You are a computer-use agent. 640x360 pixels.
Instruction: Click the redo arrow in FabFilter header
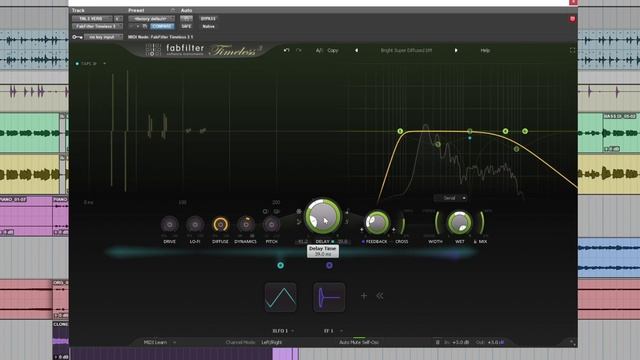pos(299,50)
